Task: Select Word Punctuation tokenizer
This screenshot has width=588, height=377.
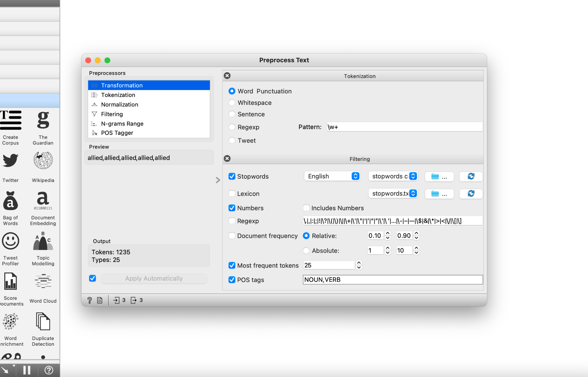Action: coord(232,91)
